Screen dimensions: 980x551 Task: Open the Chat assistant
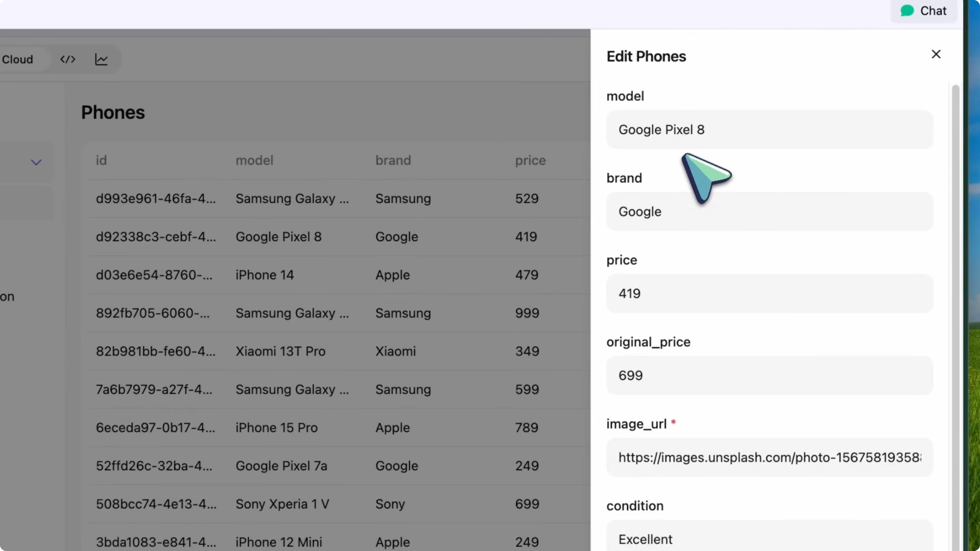click(924, 11)
